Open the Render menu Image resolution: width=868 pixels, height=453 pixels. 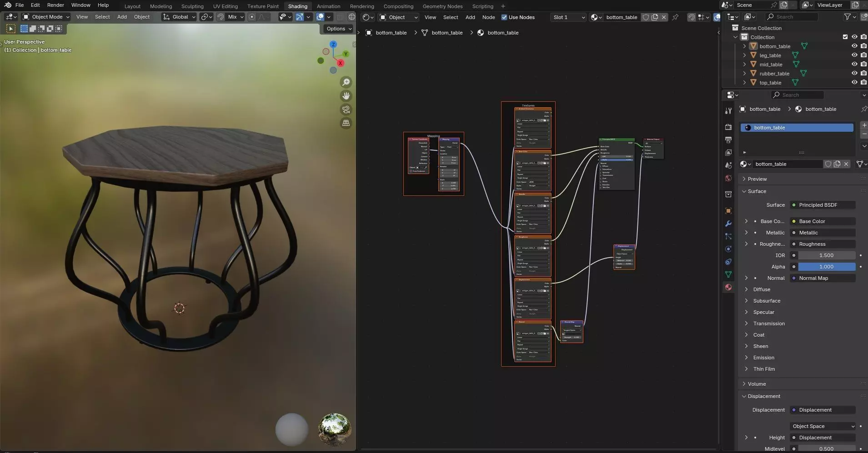[x=55, y=5]
